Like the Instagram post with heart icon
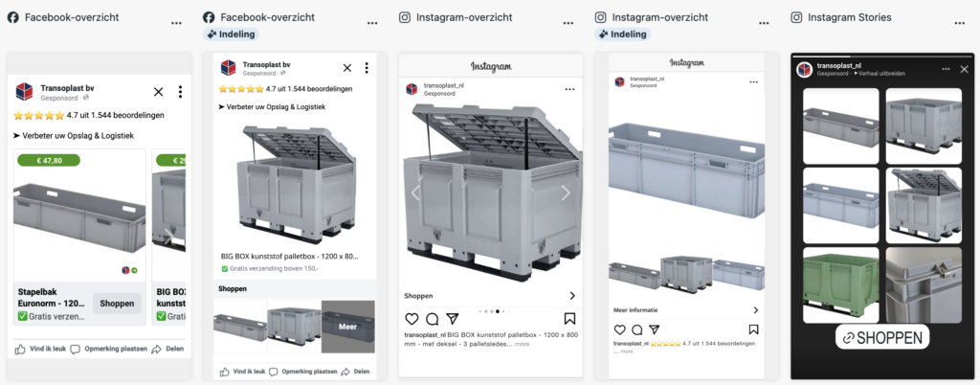The image size is (980, 385). [x=412, y=319]
